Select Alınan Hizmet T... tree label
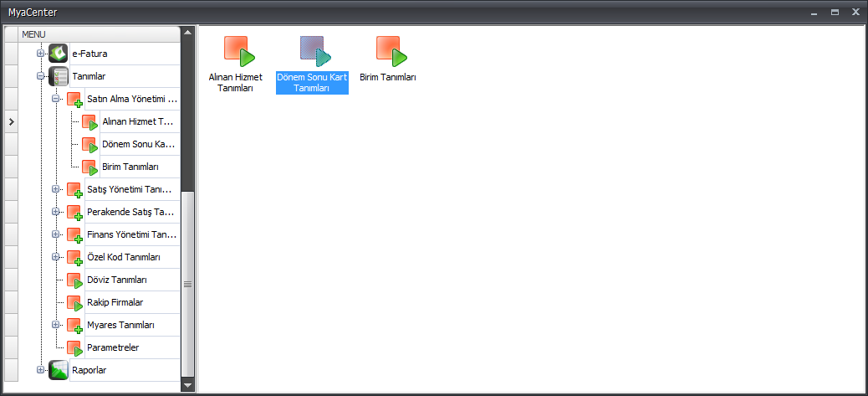The width and height of the screenshot is (868, 396). (x=138, y=122)
